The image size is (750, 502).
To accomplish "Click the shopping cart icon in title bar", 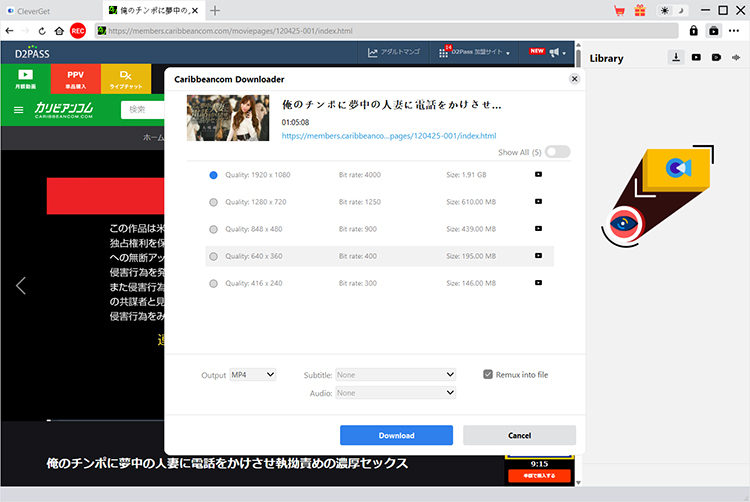I will pyautogui.click(x=619, y=11).
